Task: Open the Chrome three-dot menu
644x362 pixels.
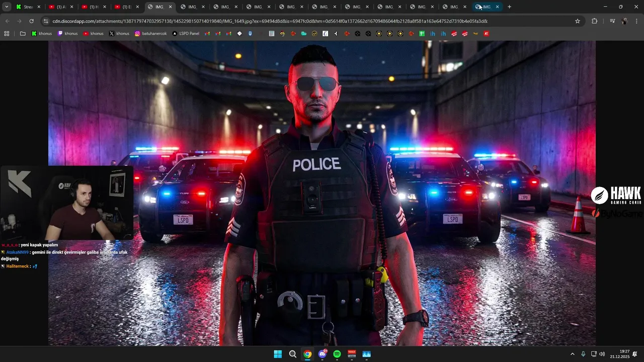Action: [636, 21]
